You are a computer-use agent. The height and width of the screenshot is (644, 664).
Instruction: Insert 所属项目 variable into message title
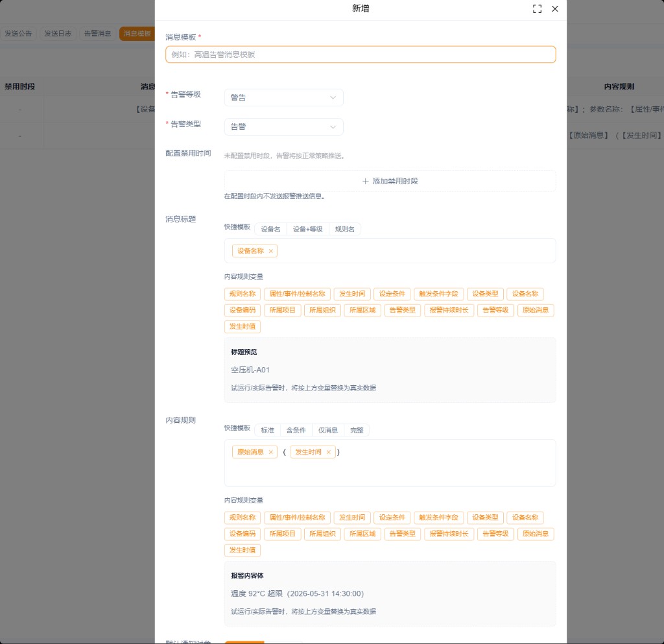(x=283, y=310)
